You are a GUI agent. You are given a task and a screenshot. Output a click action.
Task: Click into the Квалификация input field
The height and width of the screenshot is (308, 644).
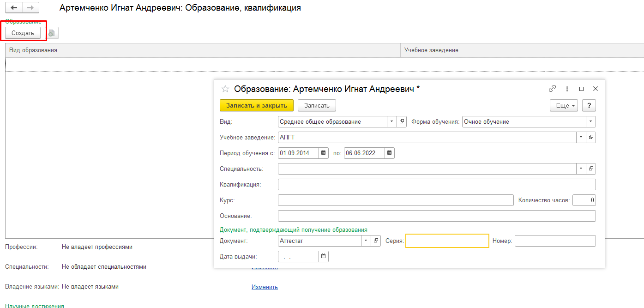pos(436,184)
